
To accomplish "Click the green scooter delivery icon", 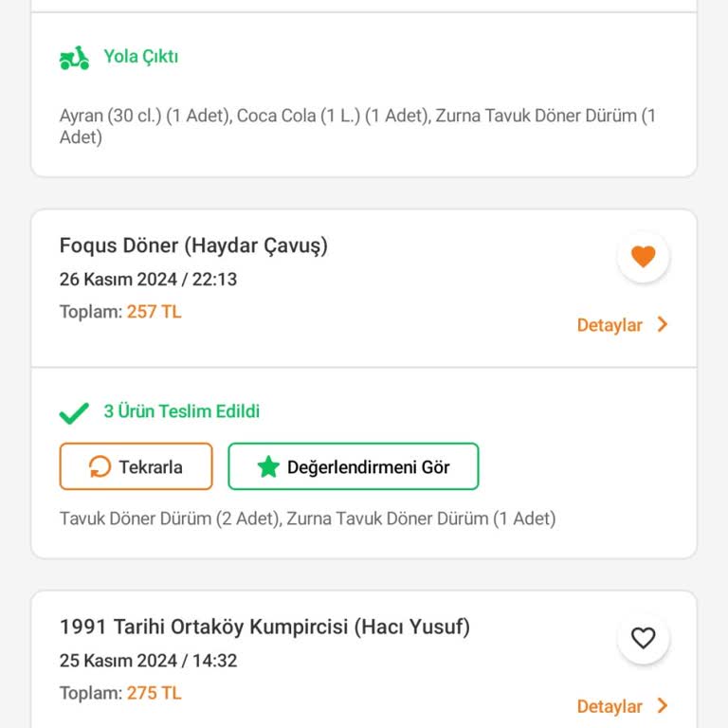I will coord(74,58).
